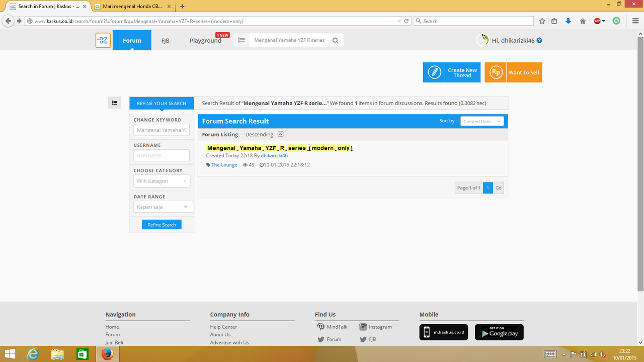Click the Twitter Forum icon
This screenshot has height=362, width=644.
320,339
